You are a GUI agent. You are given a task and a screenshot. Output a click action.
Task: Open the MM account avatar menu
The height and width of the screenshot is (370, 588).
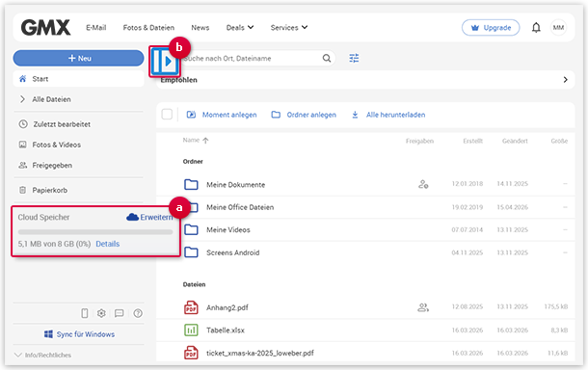click(558, 27)
